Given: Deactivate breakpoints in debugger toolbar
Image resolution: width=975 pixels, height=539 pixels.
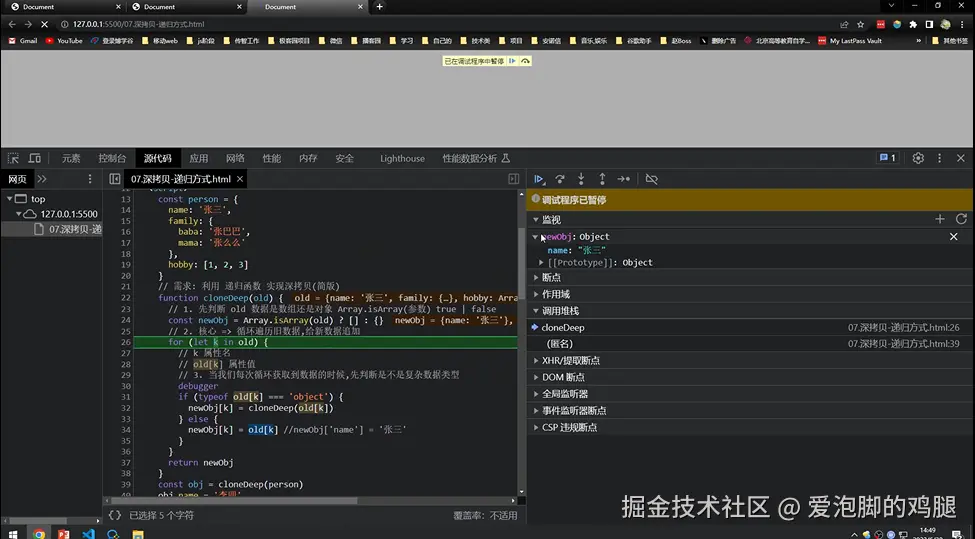Looking at the screenshot, I should [651, 179].
